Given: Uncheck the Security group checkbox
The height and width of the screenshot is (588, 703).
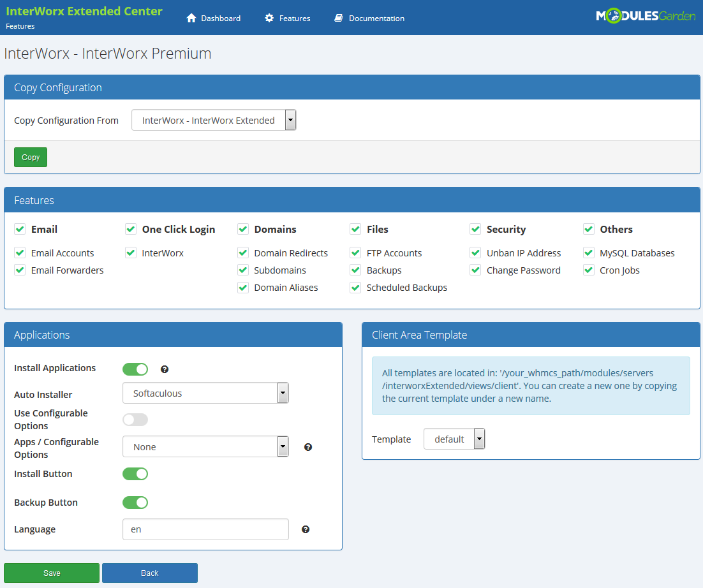Looking at the screenshot, I should [476, 230].
